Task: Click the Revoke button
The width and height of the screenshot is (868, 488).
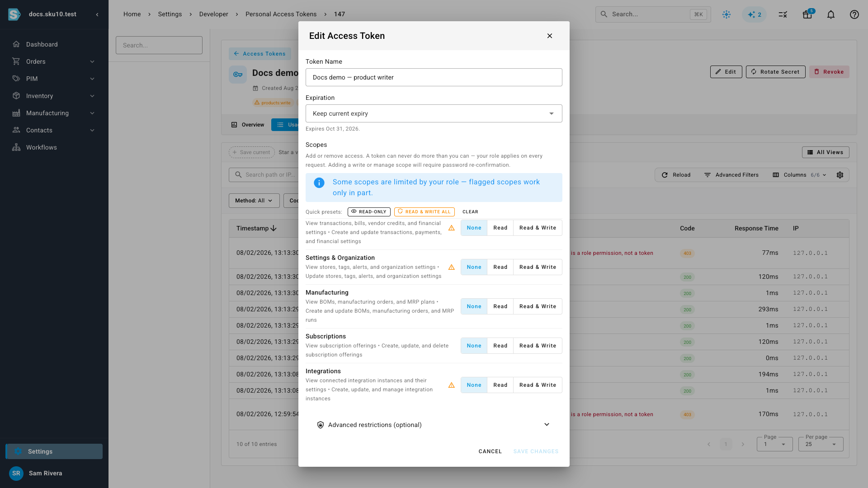Action: tap(829, 72)
